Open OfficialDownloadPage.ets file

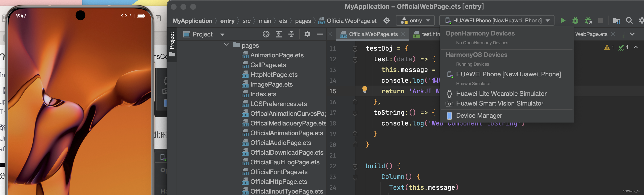click(x=283, y=153)
